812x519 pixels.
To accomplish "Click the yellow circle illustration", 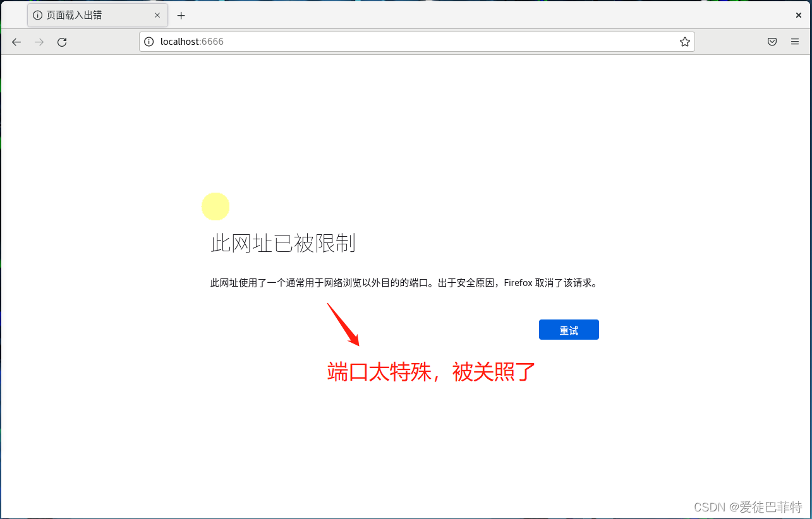I will point(215,206).
